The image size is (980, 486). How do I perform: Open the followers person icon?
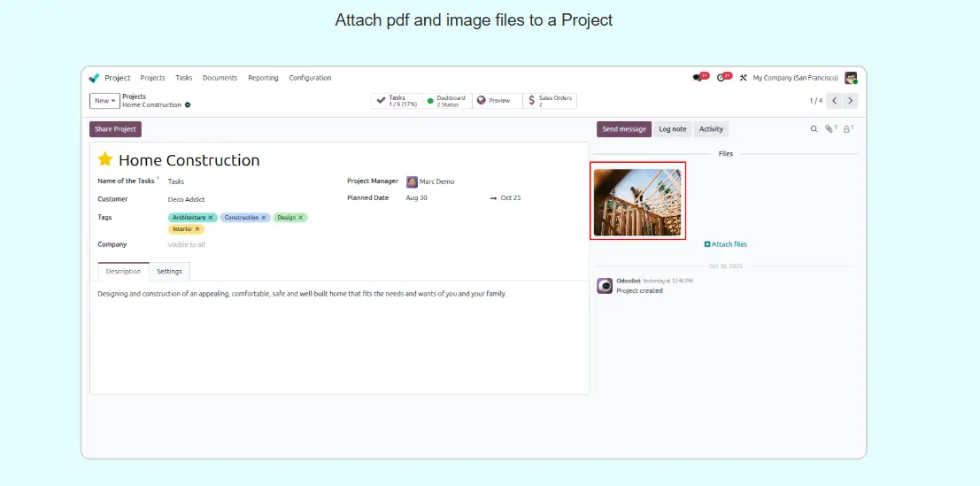click(846, 129)
